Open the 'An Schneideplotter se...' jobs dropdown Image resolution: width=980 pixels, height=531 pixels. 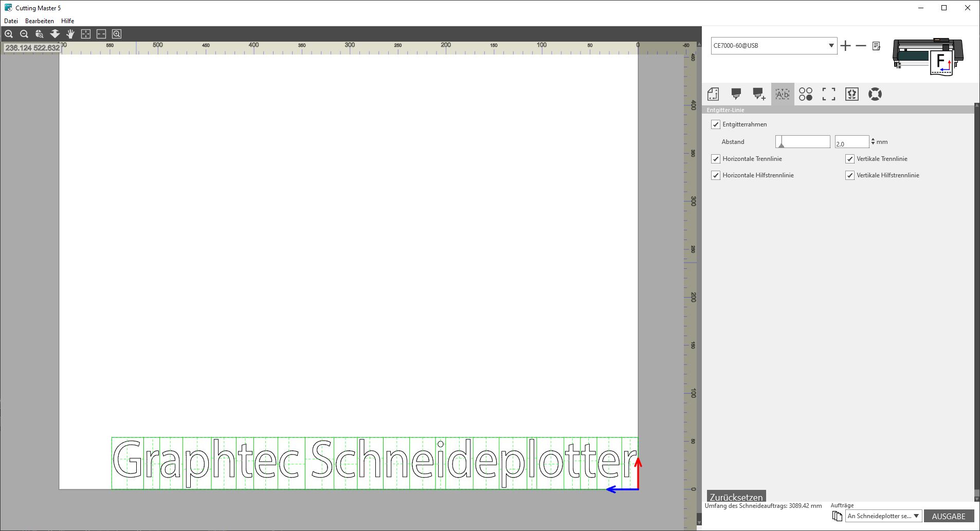click(x=883, y=516)
